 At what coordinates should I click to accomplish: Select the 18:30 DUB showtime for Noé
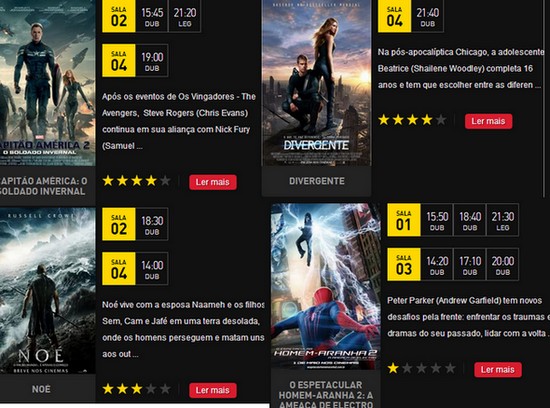click(x=152, y=224)
